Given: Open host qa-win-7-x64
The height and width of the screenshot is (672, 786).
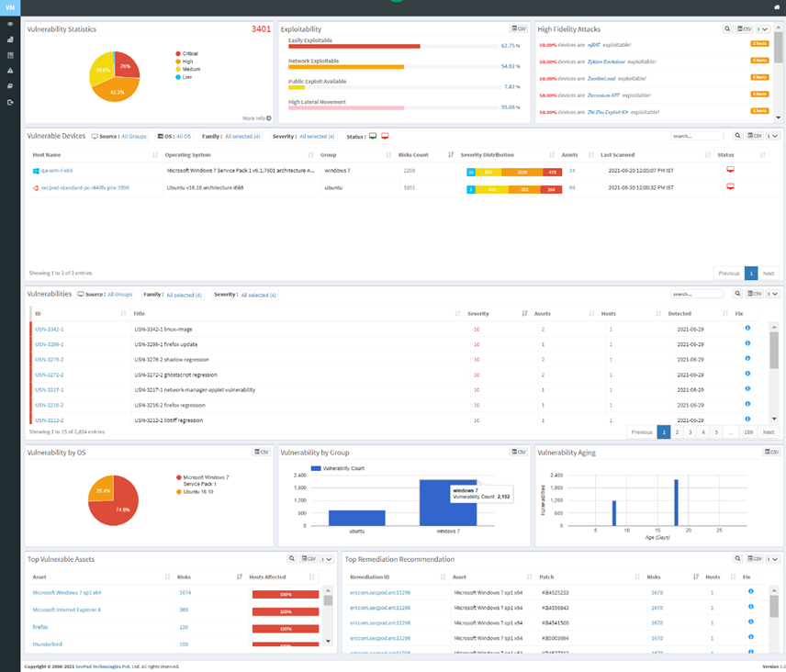Looking at the screenshot, I should click(57, 171).
